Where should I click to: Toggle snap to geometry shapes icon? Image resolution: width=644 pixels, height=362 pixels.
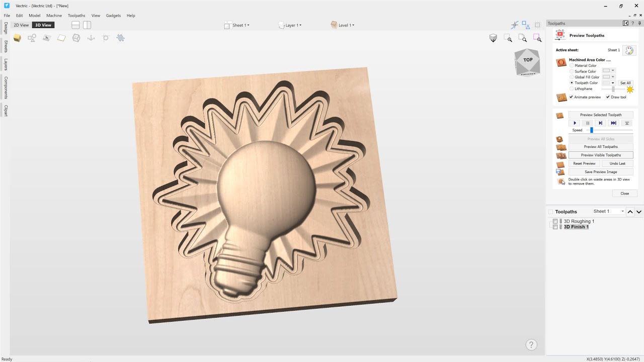(x=526, y=24)
